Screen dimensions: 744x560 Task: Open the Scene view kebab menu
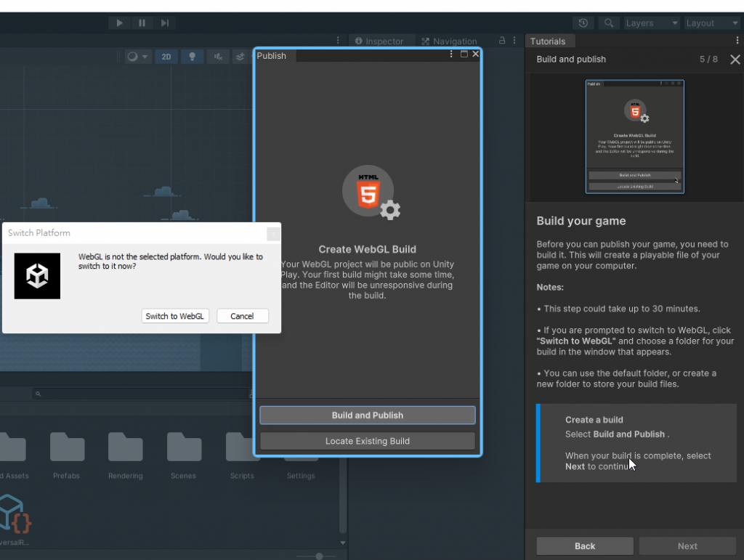[x=338, y=41]
